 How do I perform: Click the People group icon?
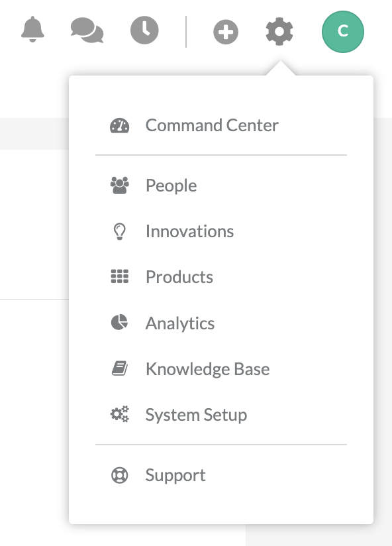click(120, 186)
